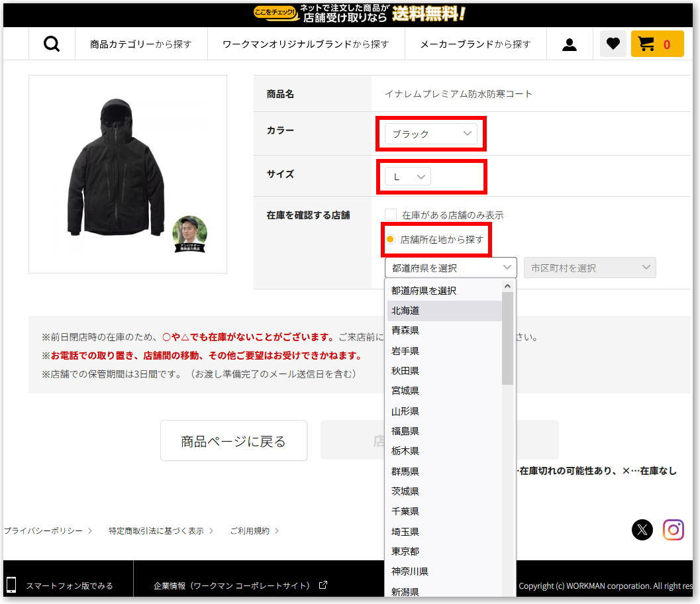700x604 pixels.
Task: Select 岩手県 from the prefecture list
Action: (x=444, y=351)
